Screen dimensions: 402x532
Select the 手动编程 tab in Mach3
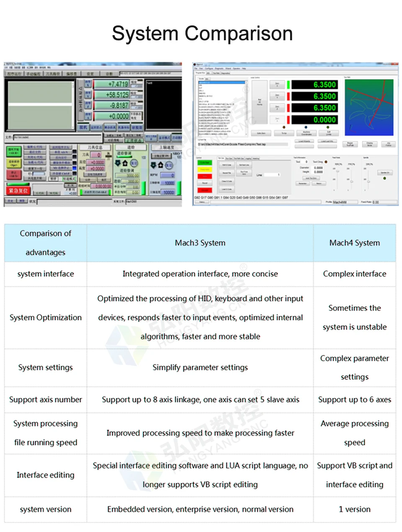[33, 74]
